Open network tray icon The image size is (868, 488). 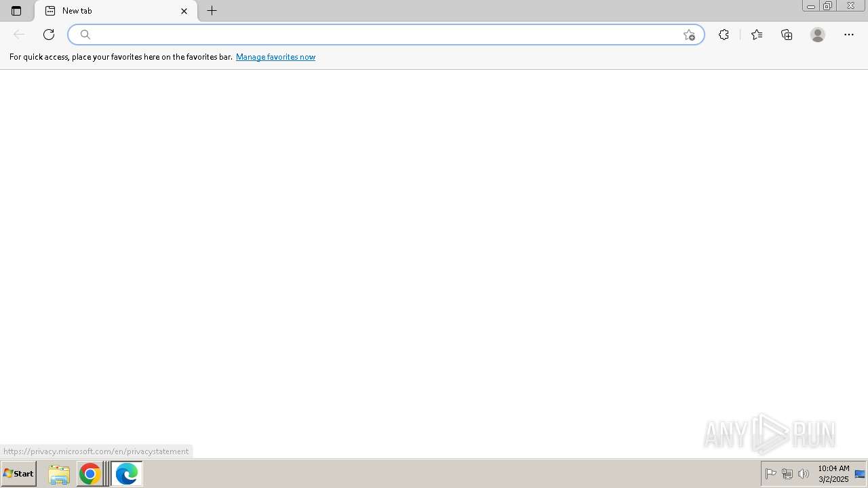[787, 474]
